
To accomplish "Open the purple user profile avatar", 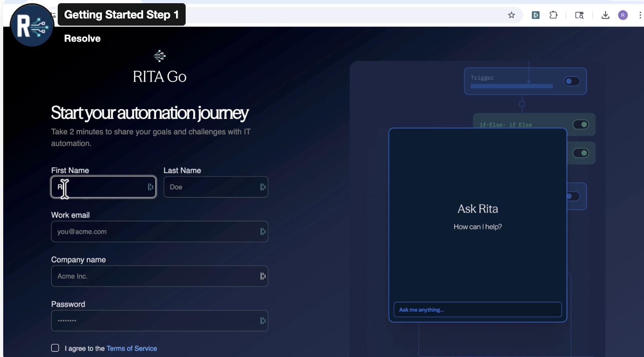I will coord(623,15).
